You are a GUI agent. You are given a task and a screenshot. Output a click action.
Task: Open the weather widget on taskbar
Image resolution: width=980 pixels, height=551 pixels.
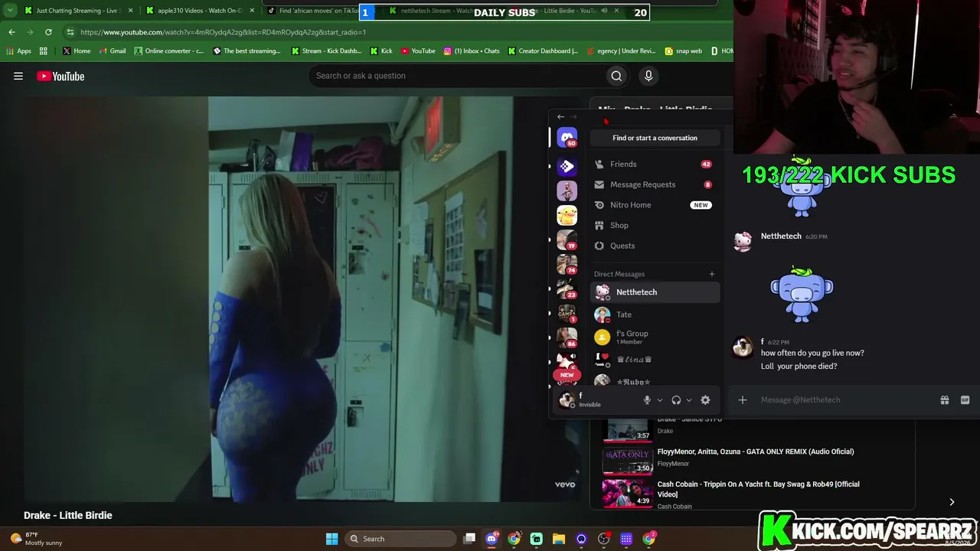coord(34,539)
